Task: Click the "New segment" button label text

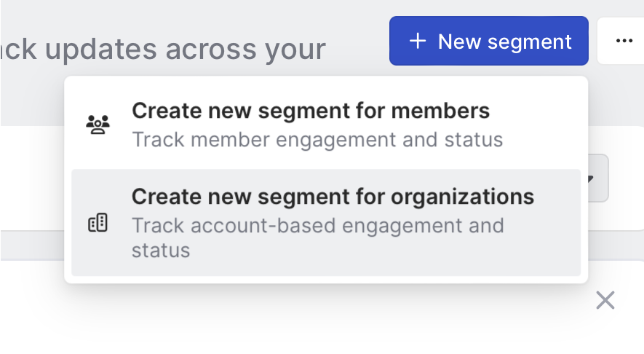Action: (504, 42)
